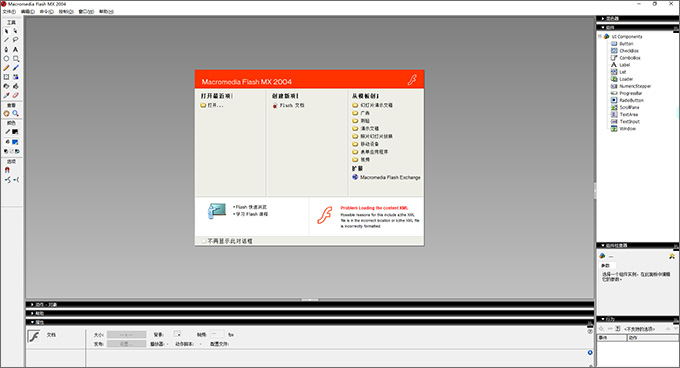Open the 广告 template folder

click(x=361, y=113)
